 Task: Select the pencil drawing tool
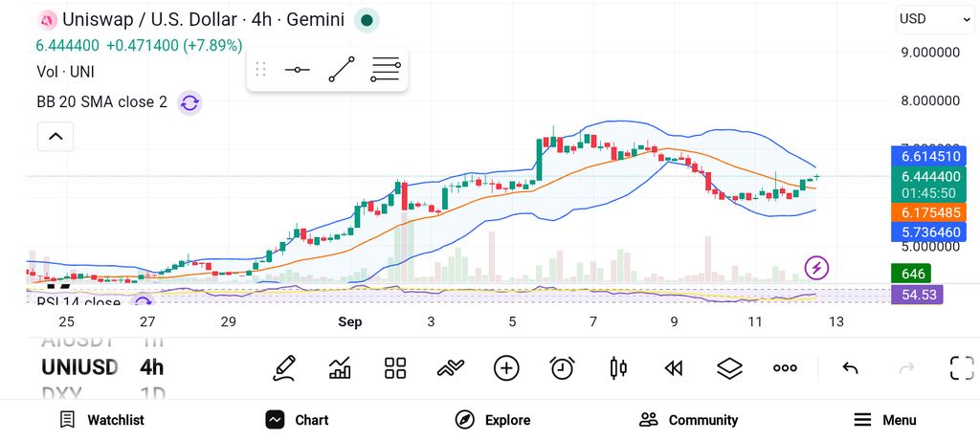point(284,368)
